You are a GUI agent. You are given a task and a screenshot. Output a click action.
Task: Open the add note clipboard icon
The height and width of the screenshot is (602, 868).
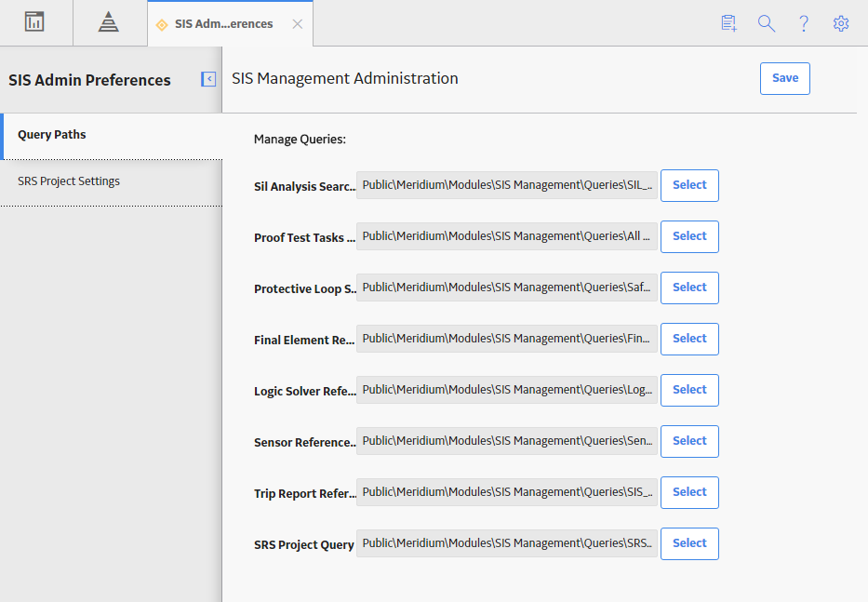pyautogui.click(x=729, y=23)
